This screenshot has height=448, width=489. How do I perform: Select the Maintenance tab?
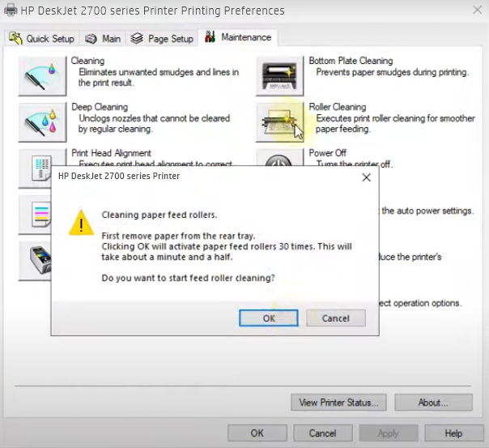(x=238, y=37)
